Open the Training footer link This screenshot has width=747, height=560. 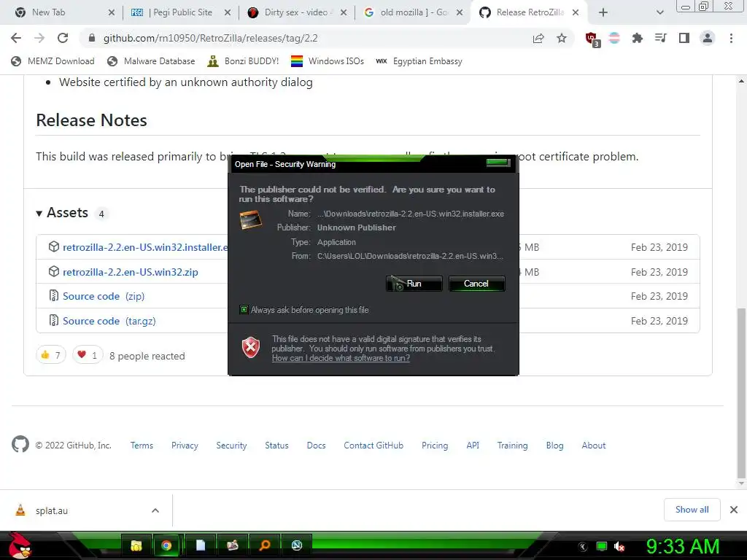pos(513,446)
